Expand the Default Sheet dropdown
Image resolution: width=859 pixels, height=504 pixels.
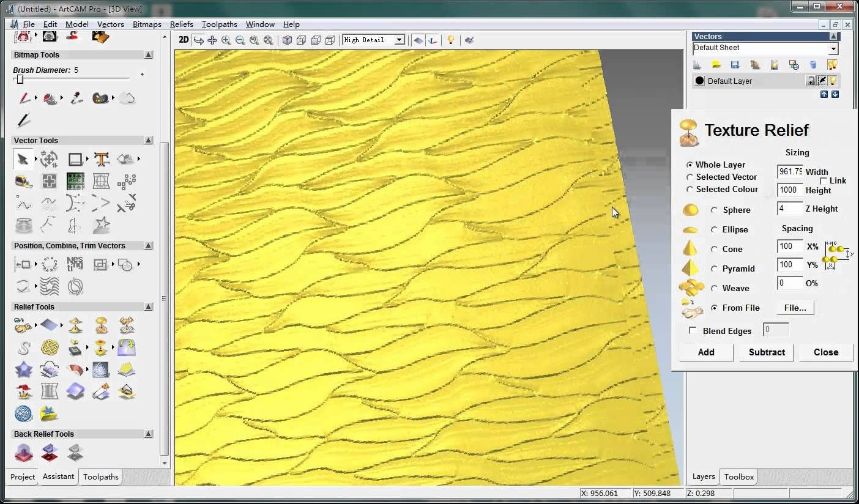coord(833,48)
